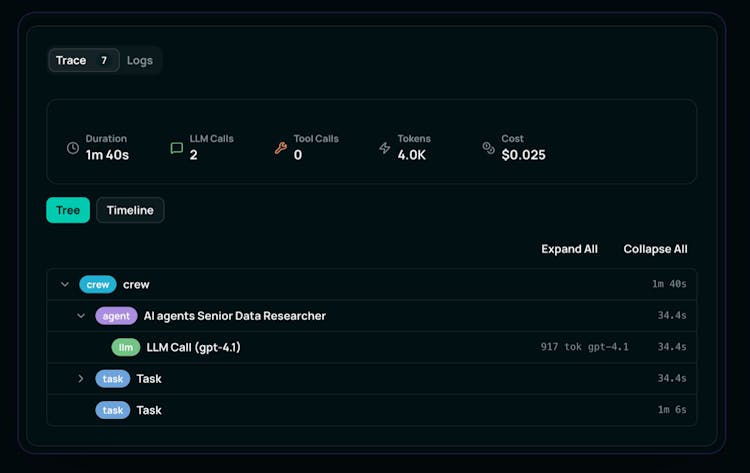Image resolution: width=750 pixels, height=473 pixels.
Task: Select the LLM Call (gpt-4.1) row
Action: (193, 347)
